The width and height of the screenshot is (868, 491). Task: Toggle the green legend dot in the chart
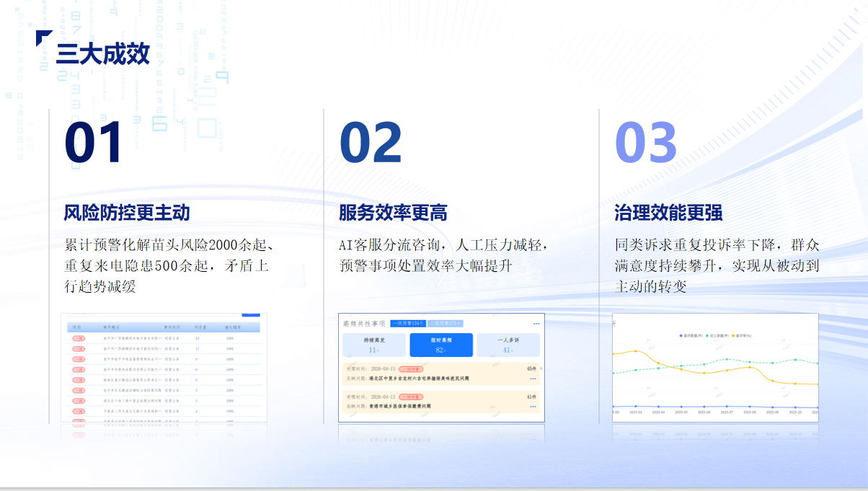[707, 336]
